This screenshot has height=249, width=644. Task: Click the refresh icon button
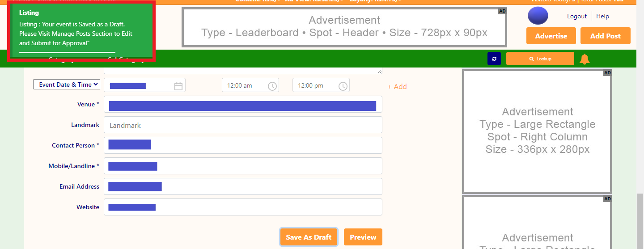pyautogui.click(x=494, y=59)
